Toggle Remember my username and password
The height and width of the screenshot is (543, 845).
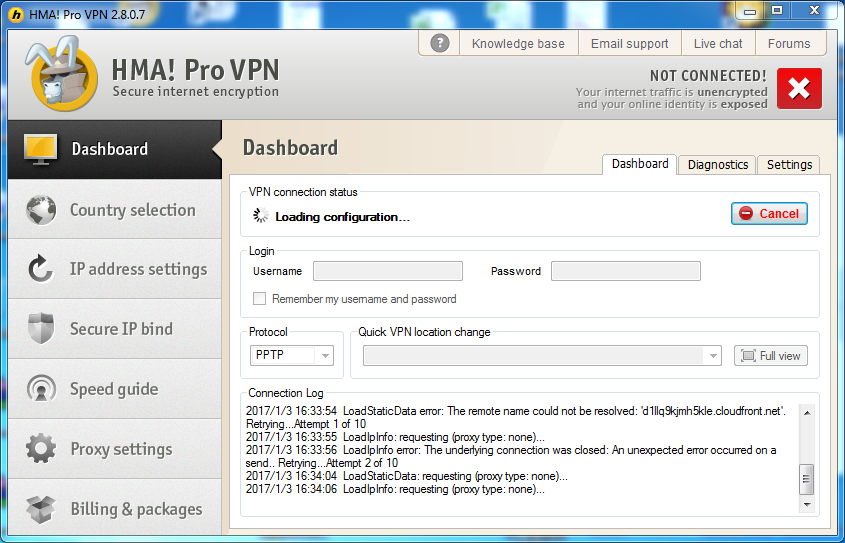(260, 298)
